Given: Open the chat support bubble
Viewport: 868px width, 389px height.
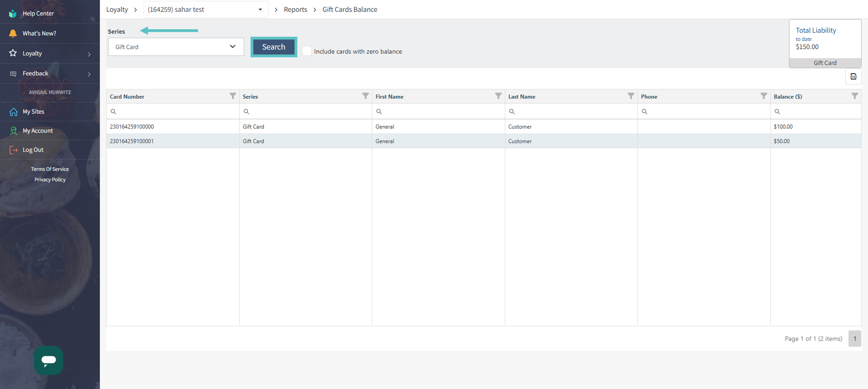Looking at the screenshot, I should [x=48, y=360].
